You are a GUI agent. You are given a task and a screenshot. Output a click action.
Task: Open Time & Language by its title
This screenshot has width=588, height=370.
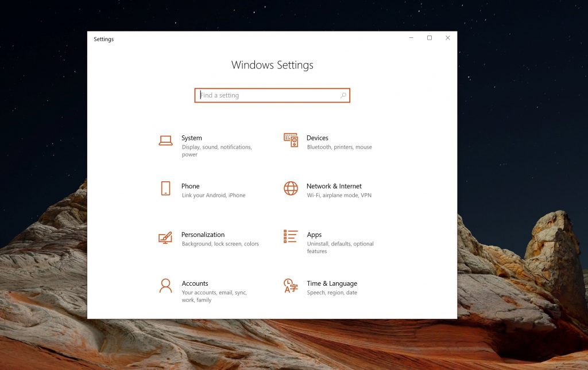click(332, 283)
